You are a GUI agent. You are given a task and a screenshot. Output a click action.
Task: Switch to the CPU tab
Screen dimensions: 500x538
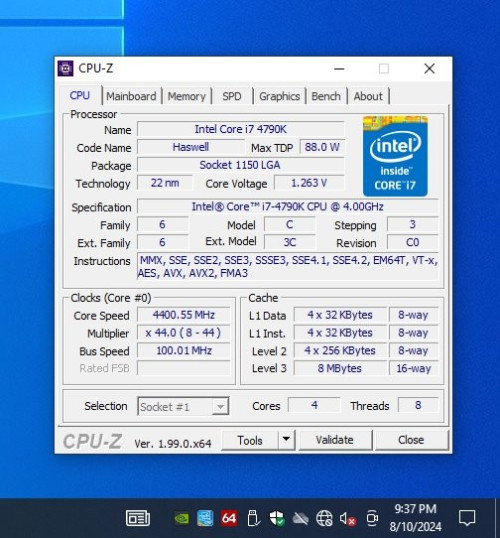[x=80, y=95]
